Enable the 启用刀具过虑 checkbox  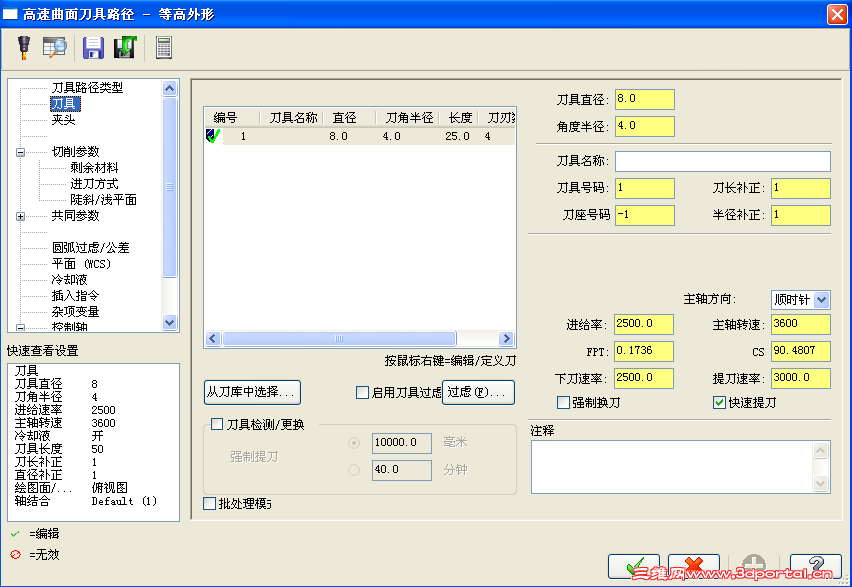point(363,393)
